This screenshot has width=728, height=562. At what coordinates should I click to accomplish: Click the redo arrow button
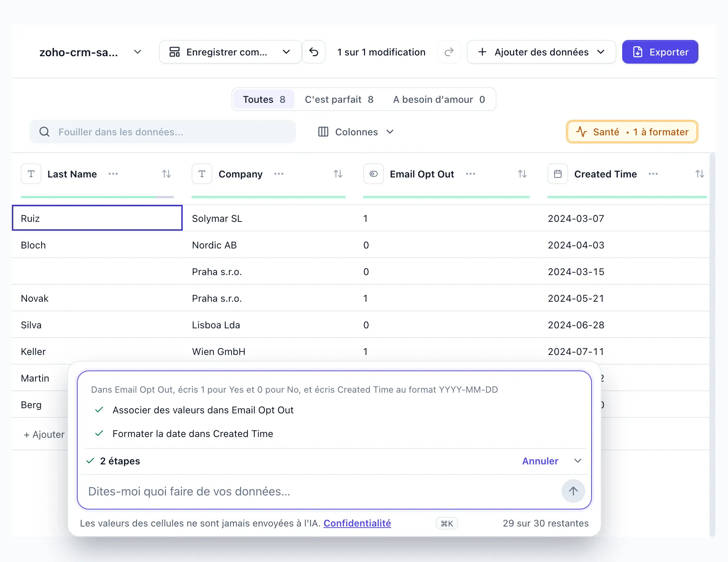tap(449, 52)
